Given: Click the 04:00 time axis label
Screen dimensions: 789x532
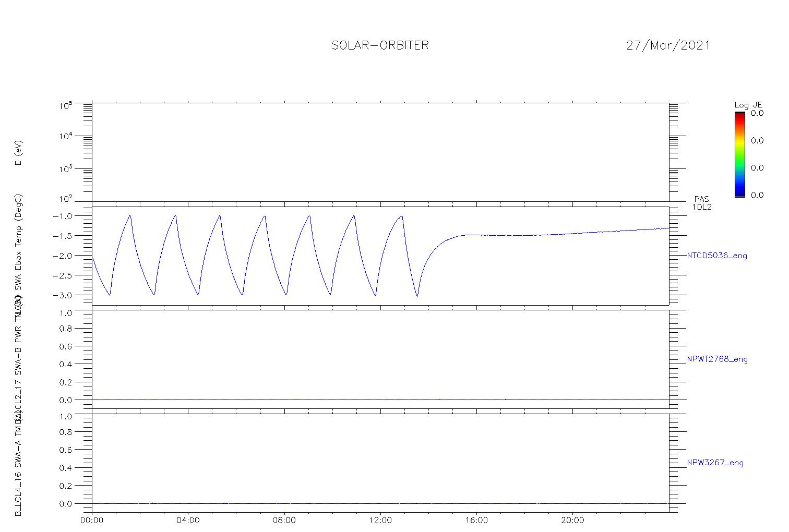Looking at the screenshot, I should pyautogui.click(x=188, y=520).
